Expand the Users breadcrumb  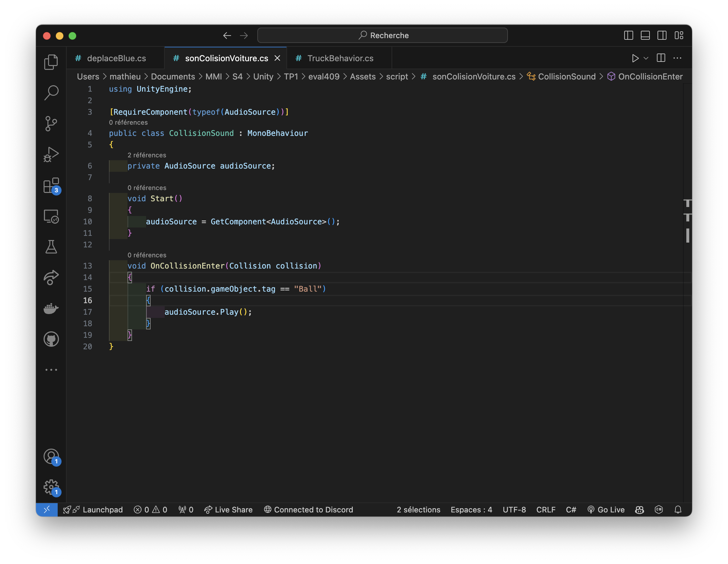click(88, 77)
